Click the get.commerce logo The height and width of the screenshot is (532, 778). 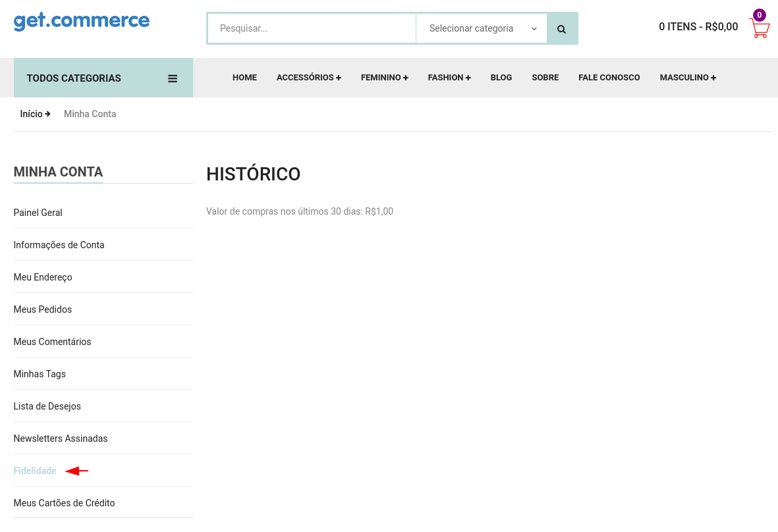coord(82,20)
